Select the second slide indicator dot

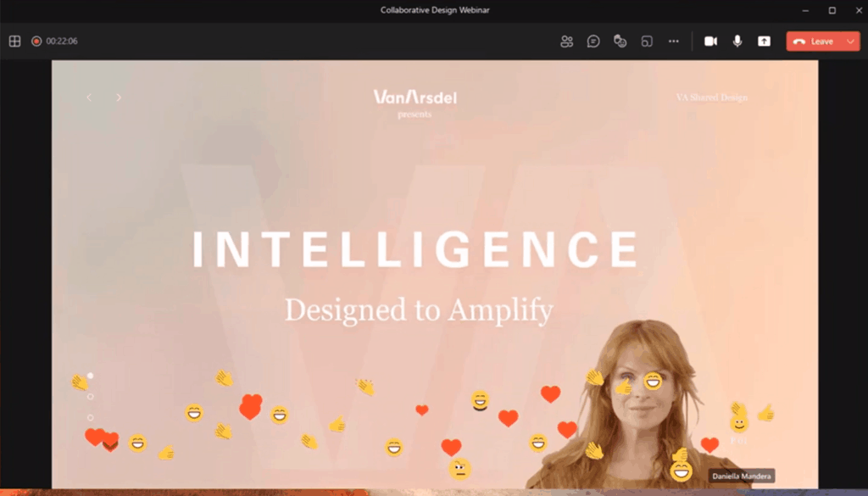tap(90, 397)
